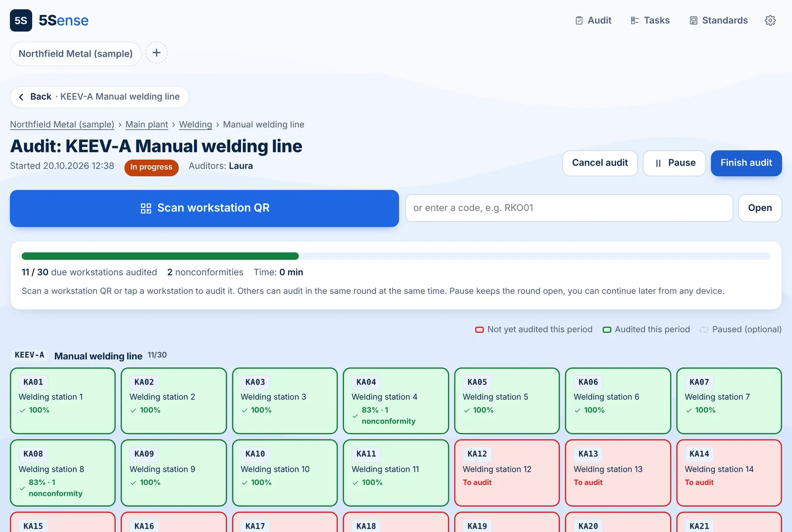This screenshot has width=792, height=532.
Task: Click Scan workstation QR button
Action: pyautogui.click(x=204, y=208)
